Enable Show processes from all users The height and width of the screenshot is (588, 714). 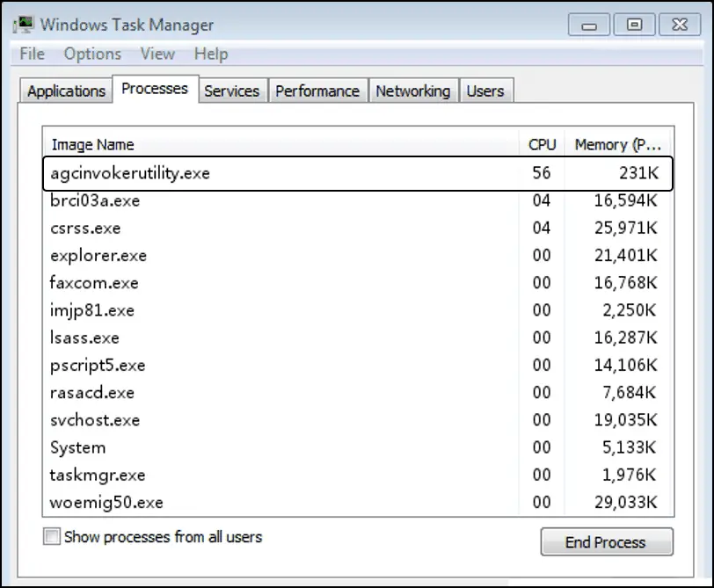pos(52,536)
